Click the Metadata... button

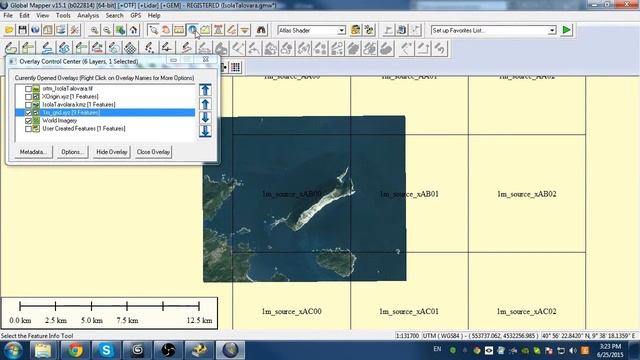pos(33,152)
